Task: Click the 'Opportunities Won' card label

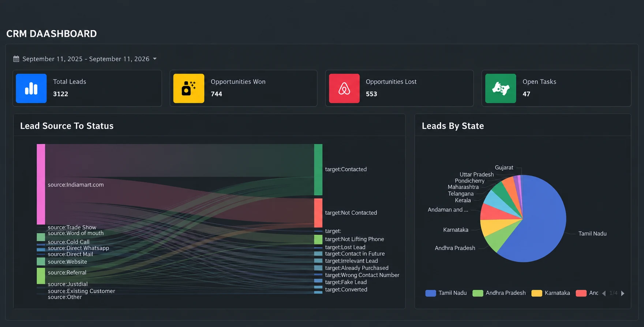Action: pyautogui.click(x=238, y=82)
